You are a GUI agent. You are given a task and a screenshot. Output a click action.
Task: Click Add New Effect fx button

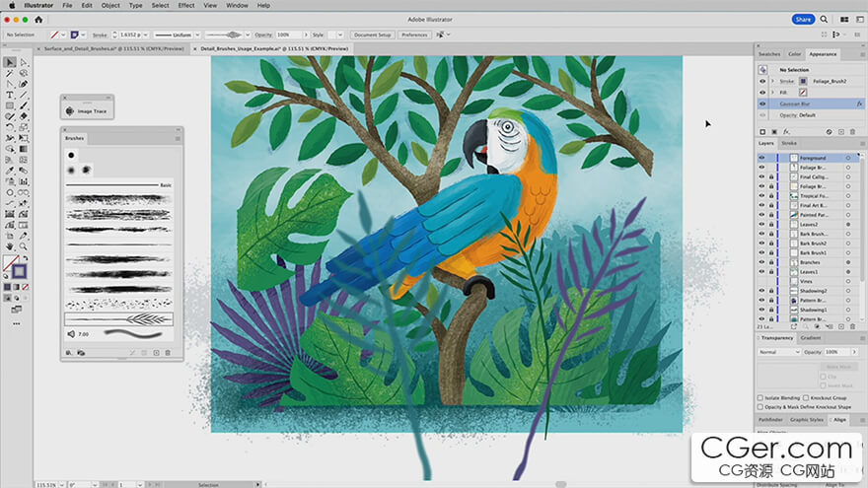(x=786, y=132)
